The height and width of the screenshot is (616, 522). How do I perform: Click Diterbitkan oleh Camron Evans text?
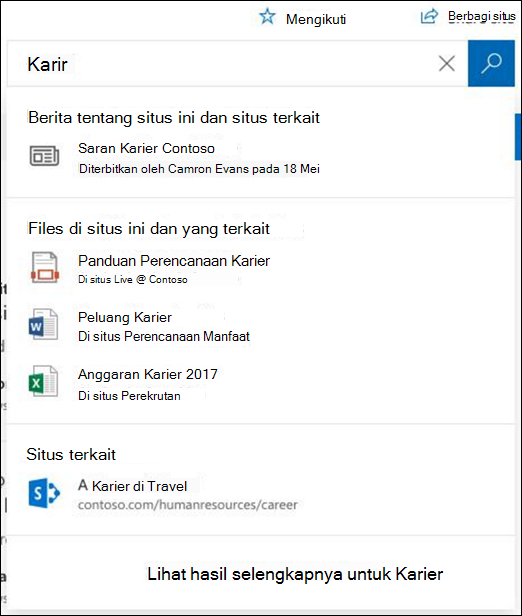point(199,169)
